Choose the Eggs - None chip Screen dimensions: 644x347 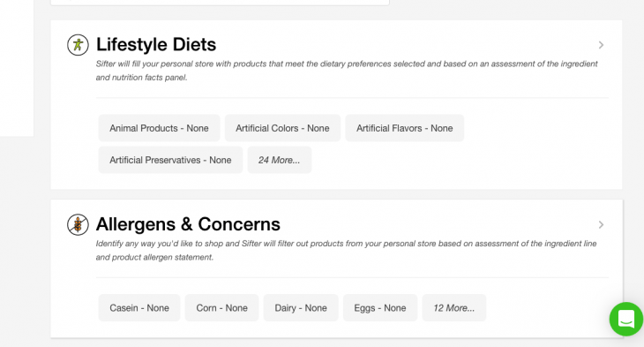click(380, 308)
